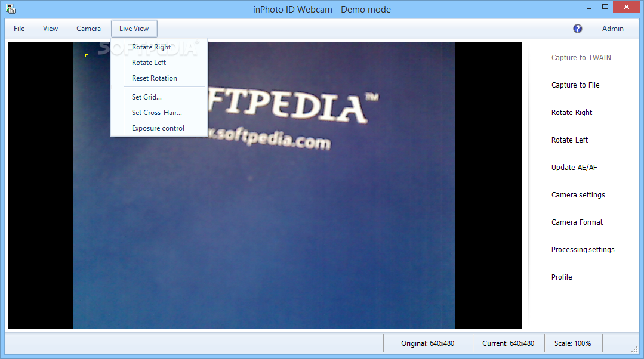Maximize the inPhoto ID Webcam window
Screen dimensions: 644x359
click(x=605, y=7)
